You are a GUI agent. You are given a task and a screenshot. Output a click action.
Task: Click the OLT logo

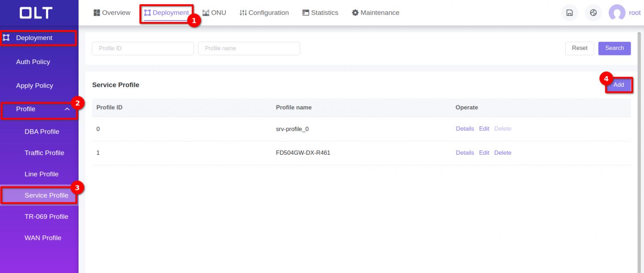36,13
